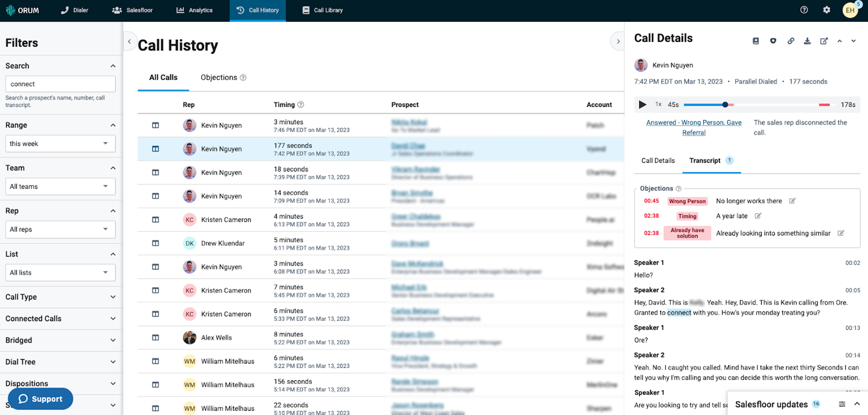Open the Analytics menu item

(x=194, y=10)
